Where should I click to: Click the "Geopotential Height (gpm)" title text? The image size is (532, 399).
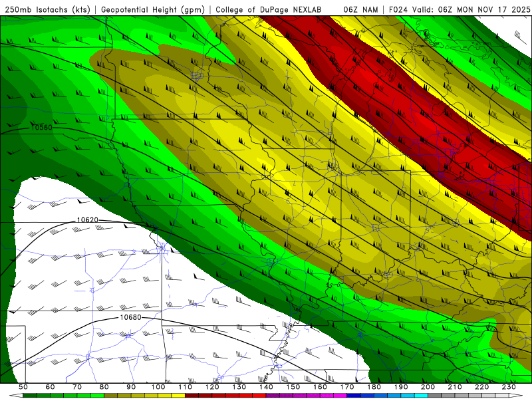tap(153, 9)
